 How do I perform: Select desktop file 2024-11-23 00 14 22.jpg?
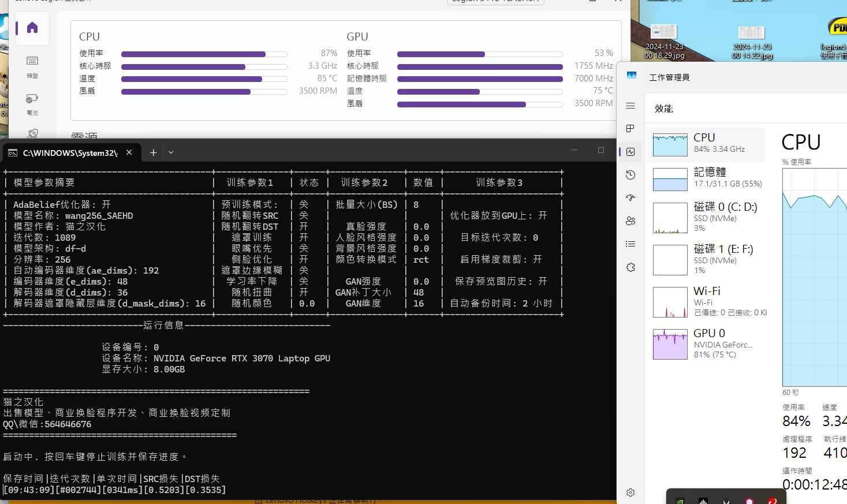(x=752, y=42)
